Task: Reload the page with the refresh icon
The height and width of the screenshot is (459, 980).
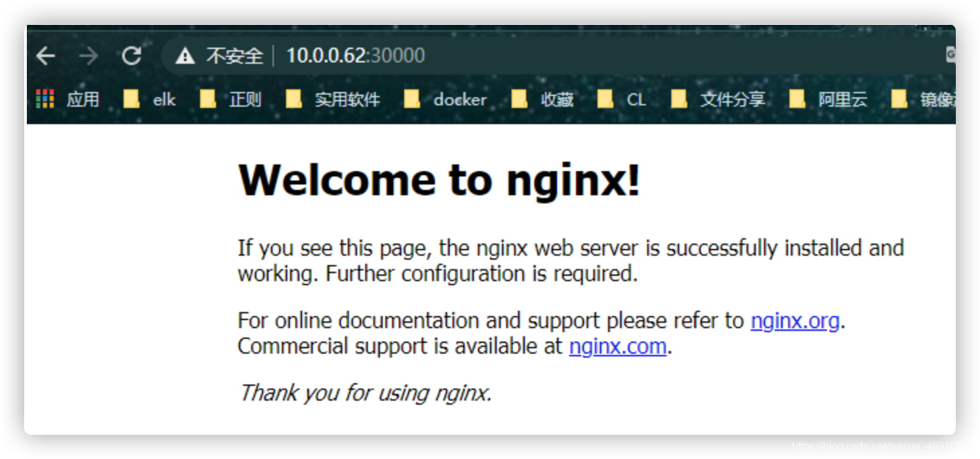Action: click(x=132, y=56)
